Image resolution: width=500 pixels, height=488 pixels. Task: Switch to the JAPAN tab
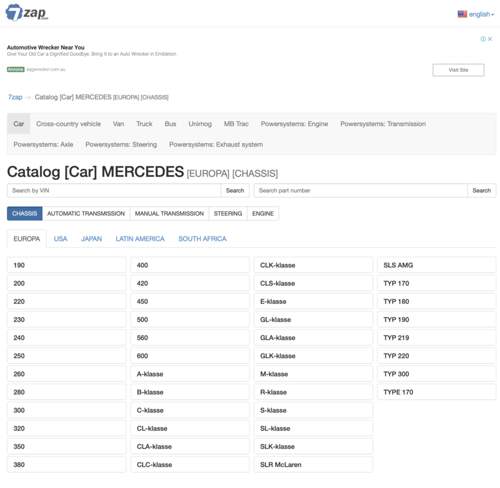click(x=91, y=239)
